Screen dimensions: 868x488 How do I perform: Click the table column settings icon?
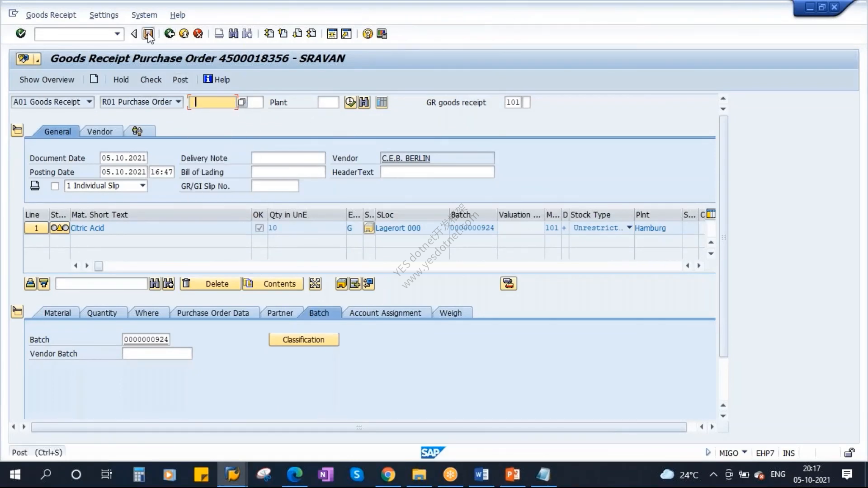(711, 214)
